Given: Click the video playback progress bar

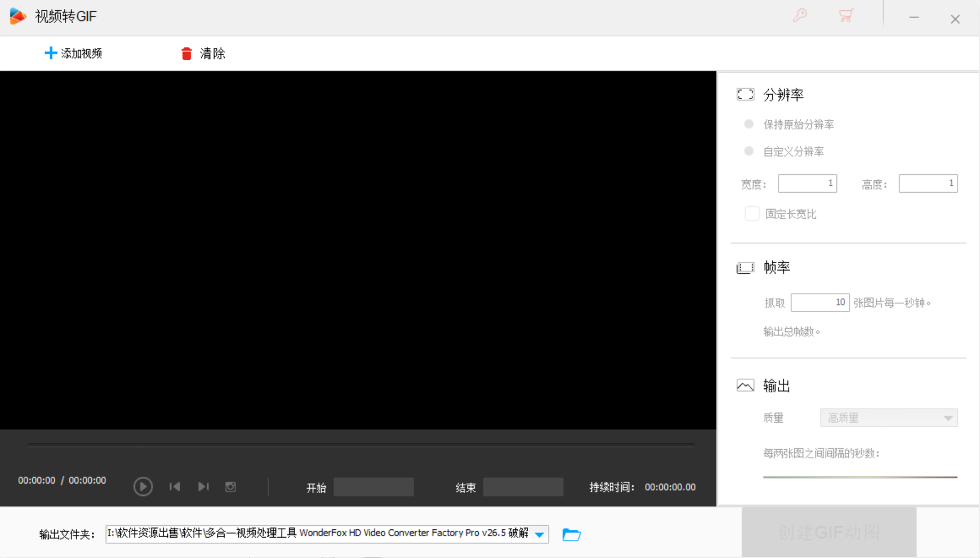Looking at the screenshot, I should [361, 445].
